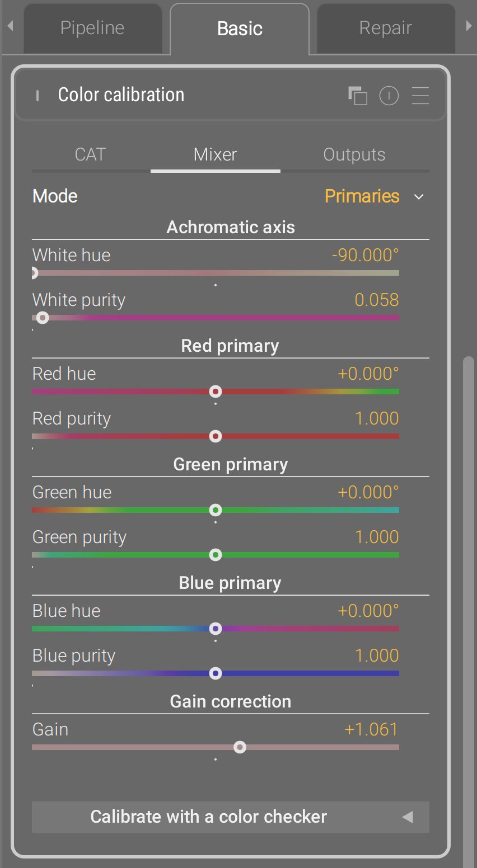Click the reset parameters icon

point(389,96)
